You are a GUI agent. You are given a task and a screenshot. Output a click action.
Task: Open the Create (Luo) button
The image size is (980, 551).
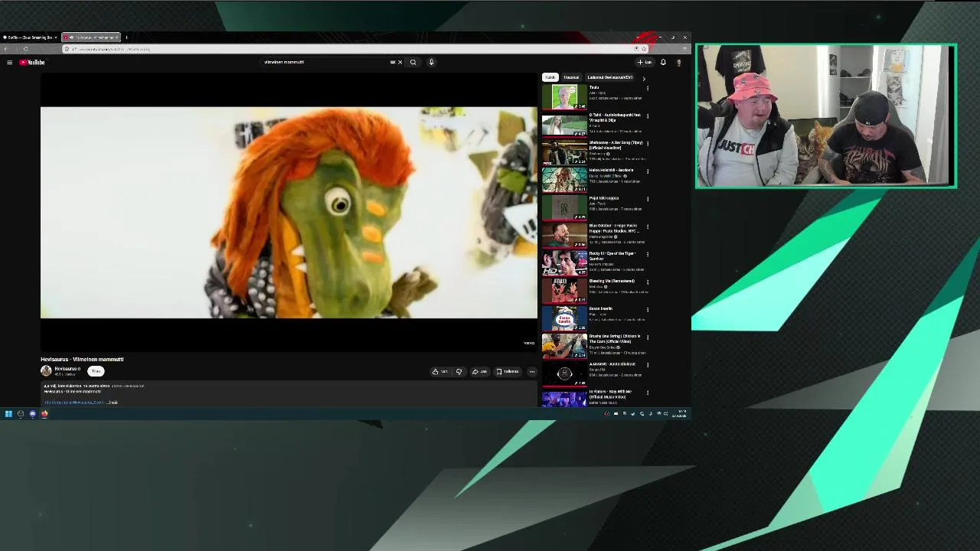(x=645, y=62)
